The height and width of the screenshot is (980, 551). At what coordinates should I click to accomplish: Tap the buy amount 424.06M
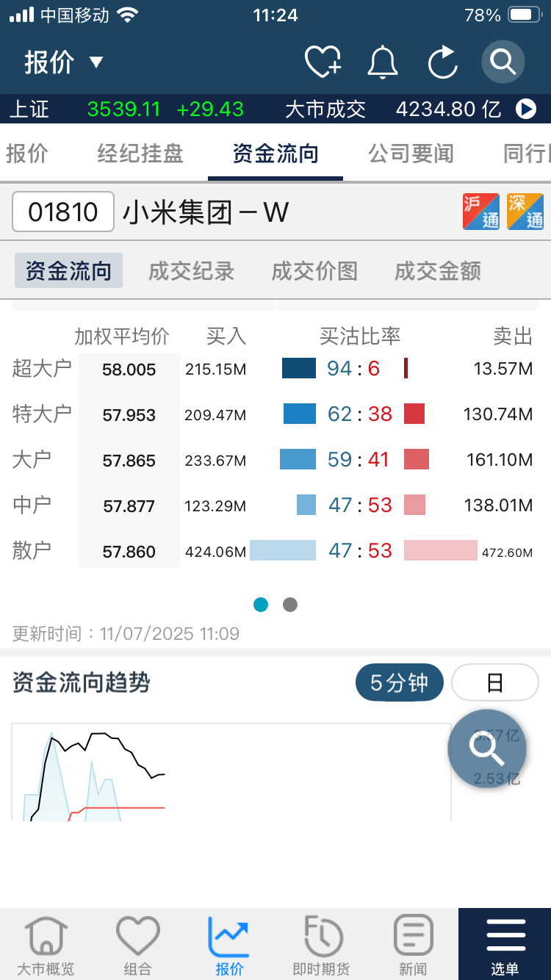pyautogui.click(x=215, y=552)
